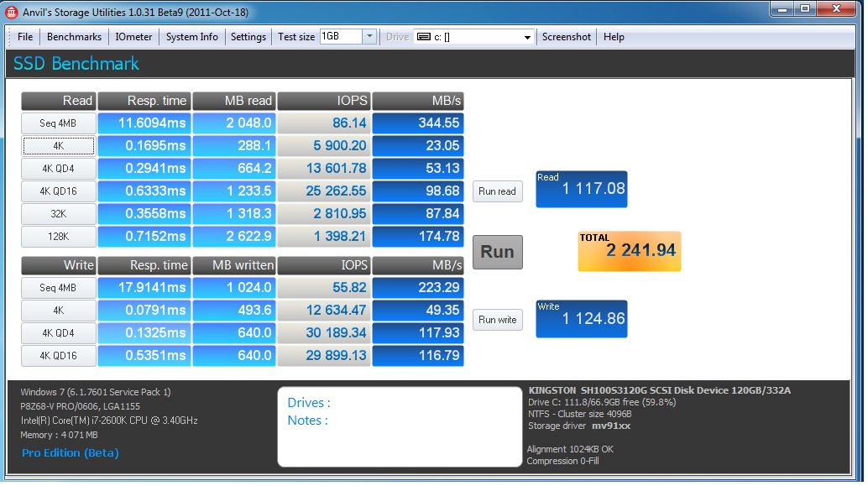Open the File menu
Screen dimensions: 868x486
(x=25, y=37)
